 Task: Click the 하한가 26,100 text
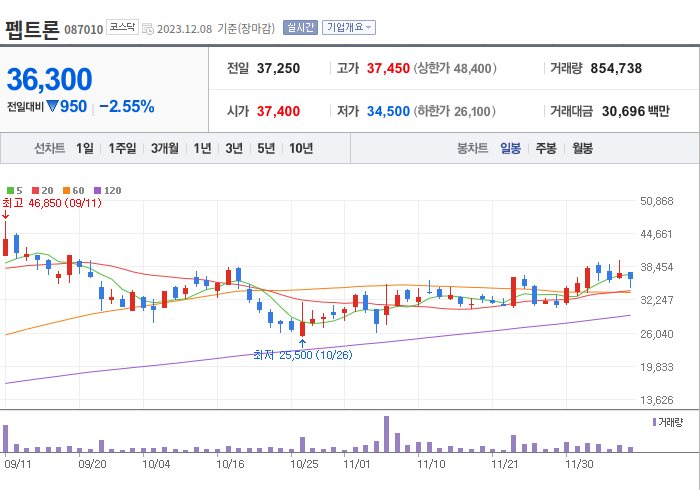(x=454, y=111)
